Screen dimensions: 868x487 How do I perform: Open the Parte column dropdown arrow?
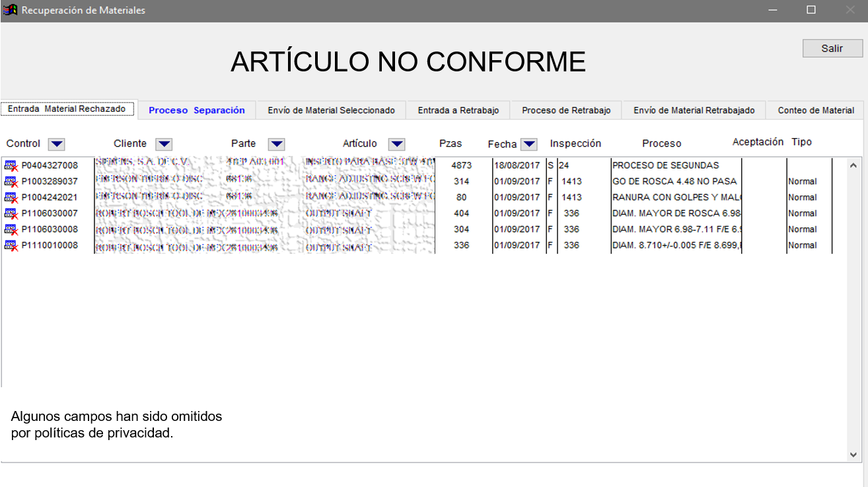click(276, 144)
